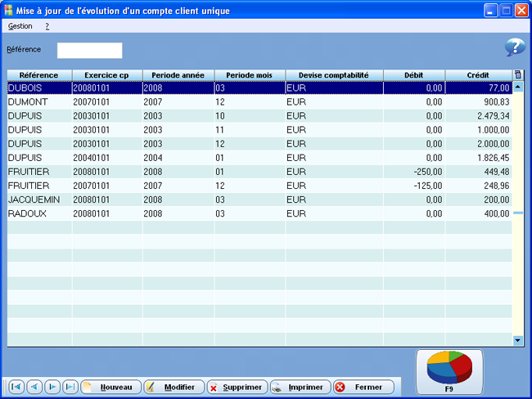Select the DUPUIS row with credit 1.000,00
532x399 pixels.
[259, 129]
